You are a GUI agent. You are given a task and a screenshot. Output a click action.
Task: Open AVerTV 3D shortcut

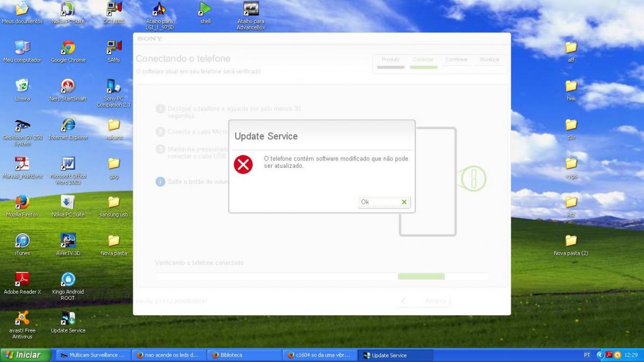(x=68, y=245)
